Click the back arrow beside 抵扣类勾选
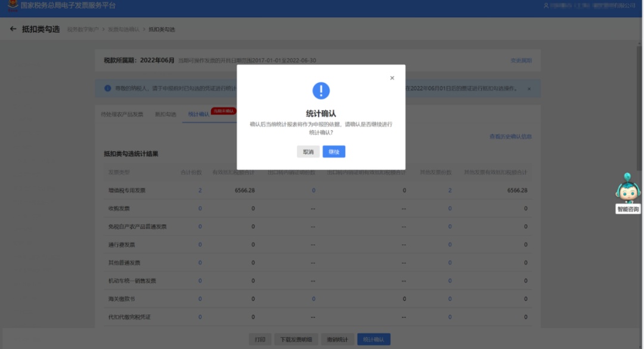644x349 pixels. [13, 29]
